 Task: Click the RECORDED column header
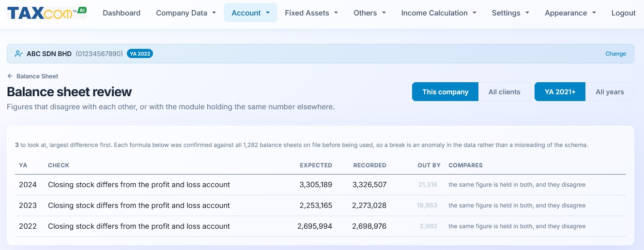coord(370,165)
